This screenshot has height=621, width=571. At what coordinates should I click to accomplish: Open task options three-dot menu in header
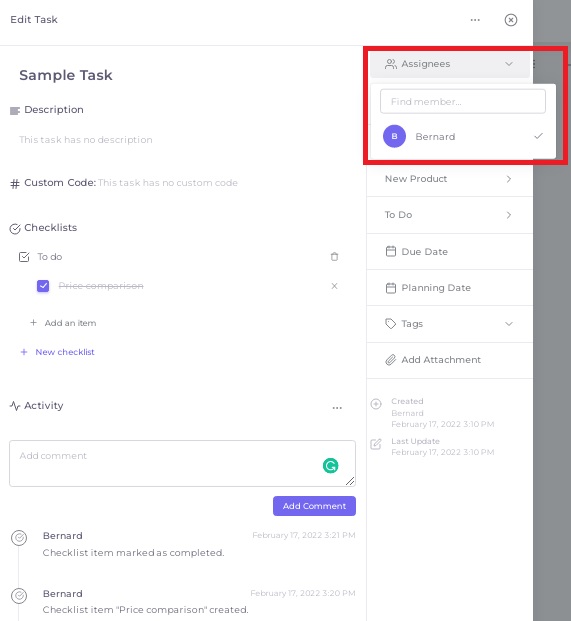pos(475,20)
